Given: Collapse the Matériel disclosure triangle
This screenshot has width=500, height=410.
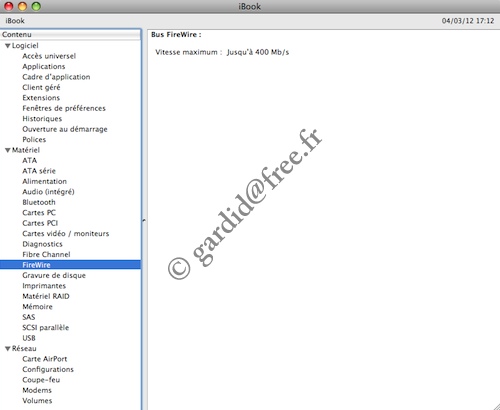Looking at the screenshot, I should point(8,150).
